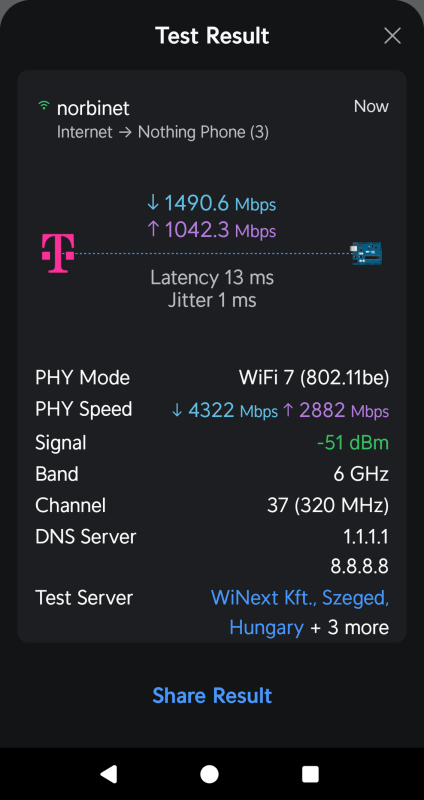The height and width of the screenshot is (800, 424).
Task: Tap the -51 dBm signal value
Action: [x=353, y=442]
